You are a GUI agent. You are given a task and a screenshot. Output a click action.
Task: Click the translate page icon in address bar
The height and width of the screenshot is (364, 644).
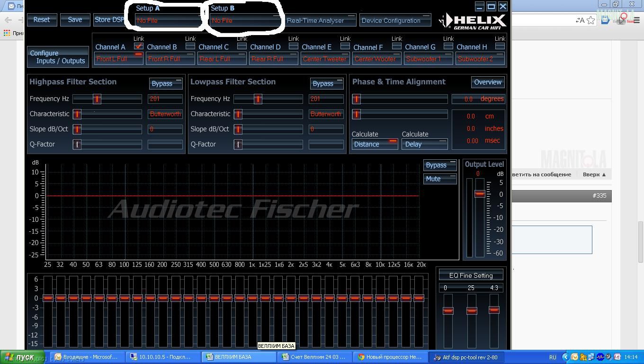coord(580,20)
